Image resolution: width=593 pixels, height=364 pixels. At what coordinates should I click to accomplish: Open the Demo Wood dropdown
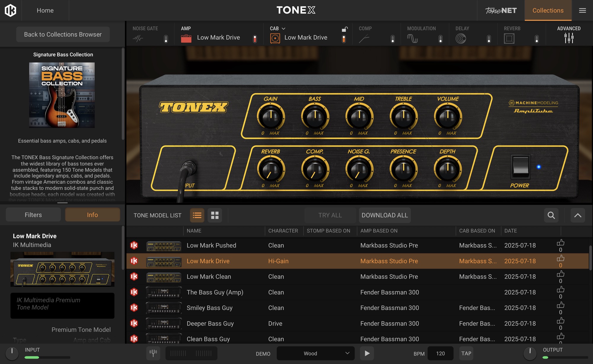(315, 353)
